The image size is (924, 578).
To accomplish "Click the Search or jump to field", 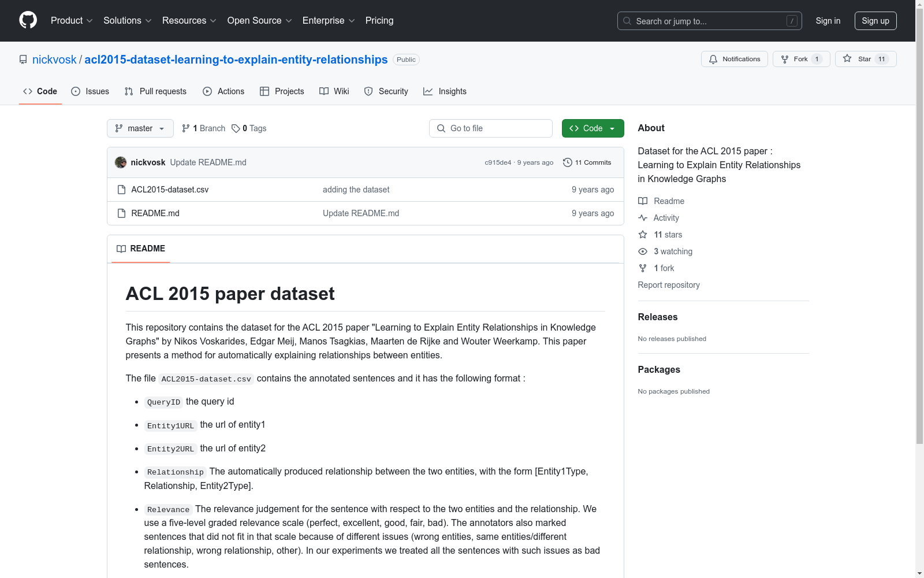I will coord(710,21).
